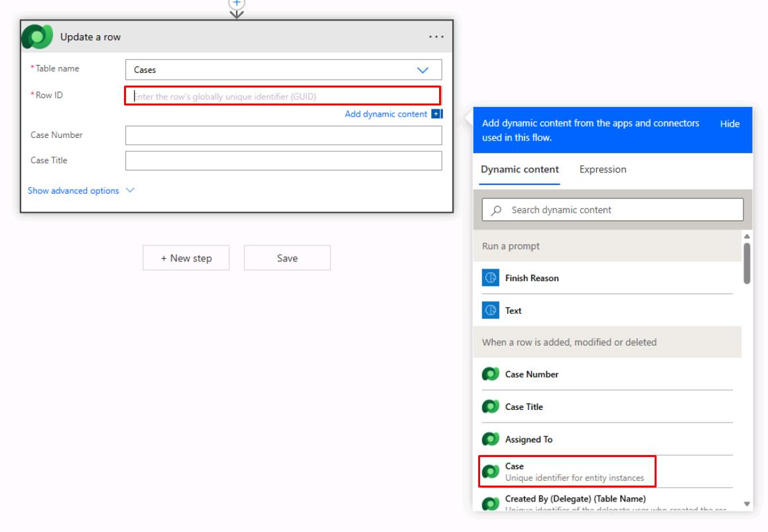
Task: Select Case Number from dynamic content list
Action: (608, 374)
